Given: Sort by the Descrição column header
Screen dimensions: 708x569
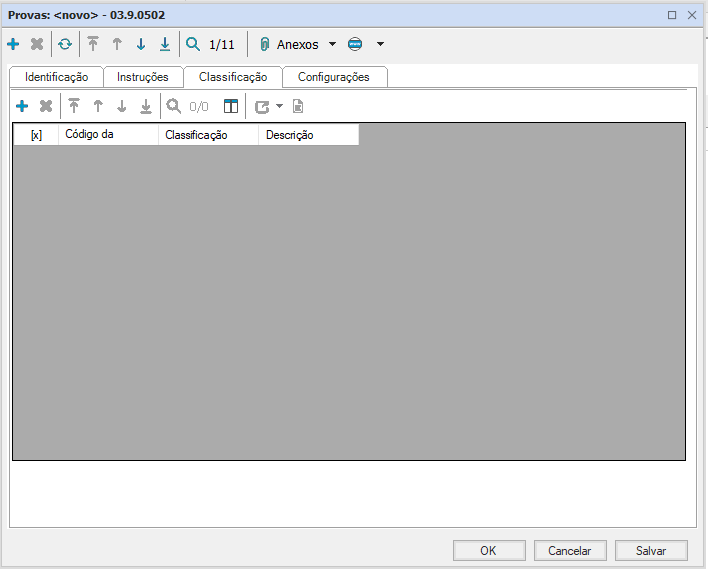Looking at the screenshot, I should point(308,135).
